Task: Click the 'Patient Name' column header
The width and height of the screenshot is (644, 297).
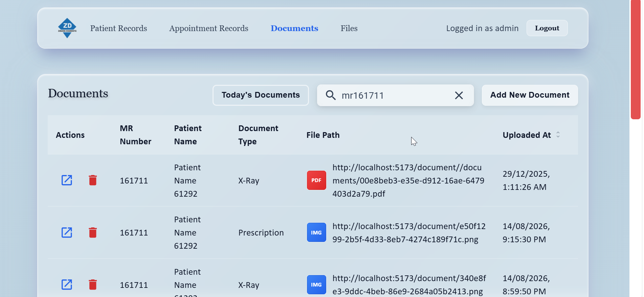Action: 188,135
